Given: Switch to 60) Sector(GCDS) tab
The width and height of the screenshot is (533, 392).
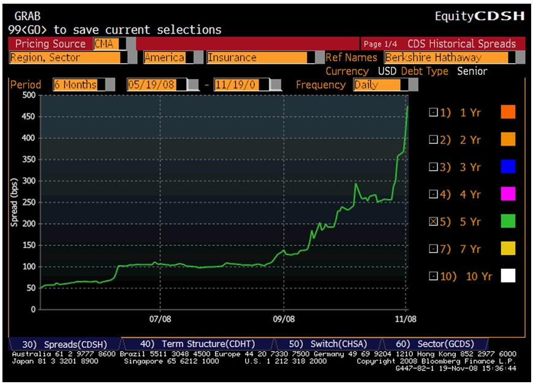Looking at the screenshot, I should [435, 344].
